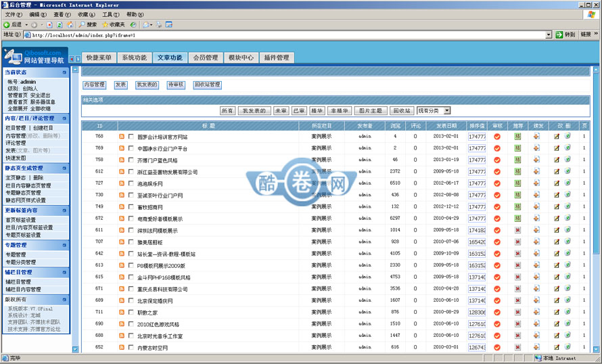The height and width of the screenshot is (364, 602).
Task: Click the IE Home icon
Action: 70,24
